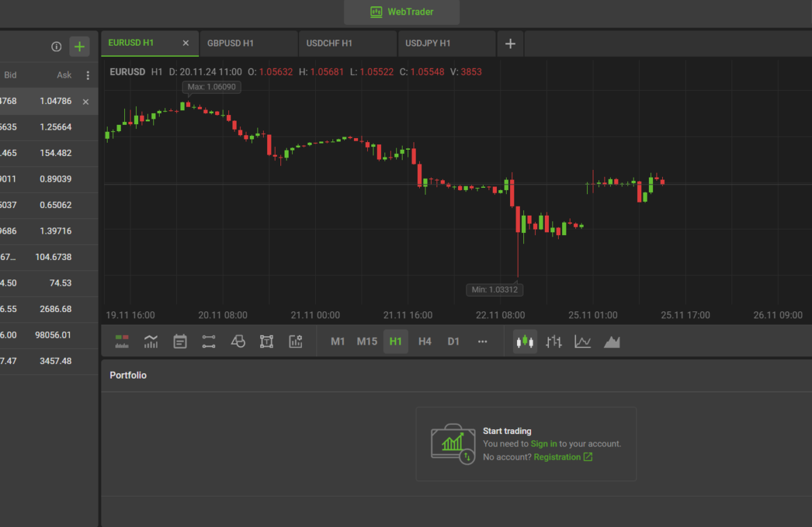Click the Ask column header
This screenshot has width=812, height=527.
coord(65,75)
